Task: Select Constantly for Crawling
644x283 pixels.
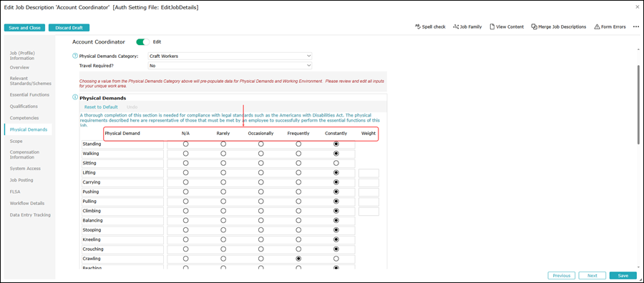Action: click(x=336, y=259)
